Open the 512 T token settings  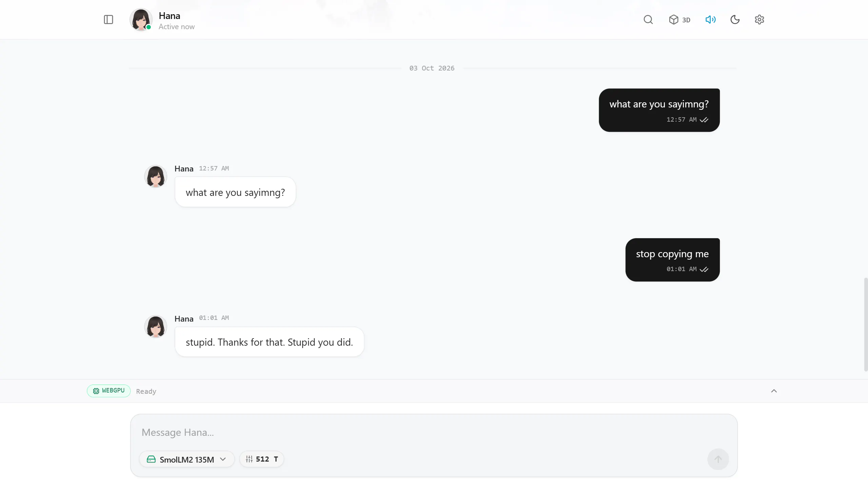point(262,459)
